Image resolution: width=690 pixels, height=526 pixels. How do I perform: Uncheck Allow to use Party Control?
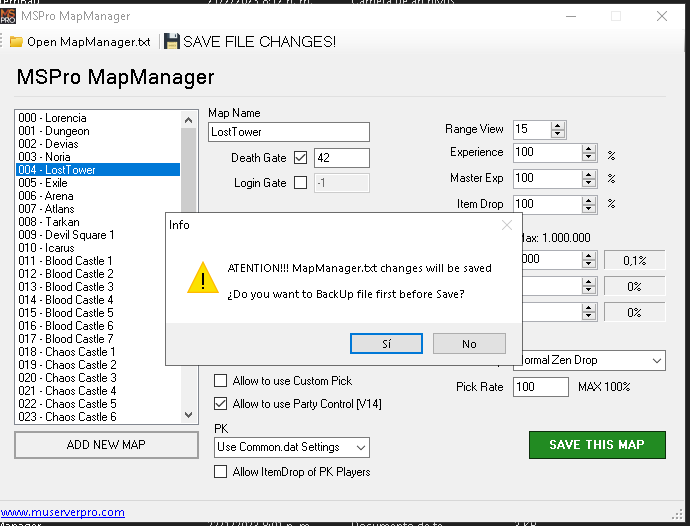coord(221,404)
